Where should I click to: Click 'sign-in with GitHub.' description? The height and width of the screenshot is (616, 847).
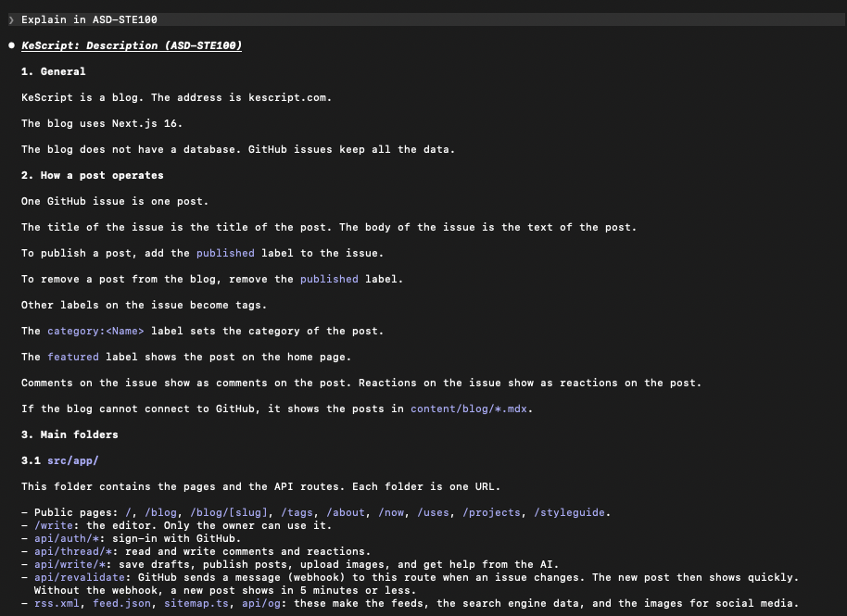[x=177, y=538]
